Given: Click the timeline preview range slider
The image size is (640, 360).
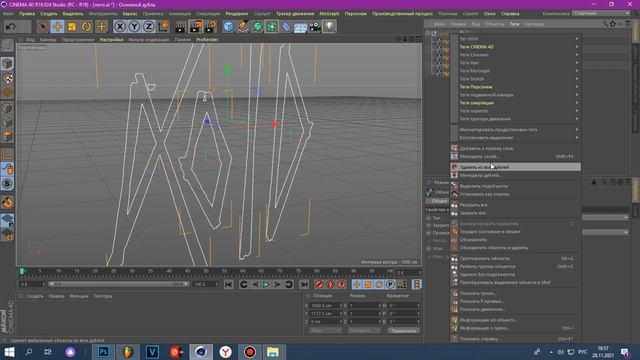Looking at the screenshot, I should (x=118, y=284).
